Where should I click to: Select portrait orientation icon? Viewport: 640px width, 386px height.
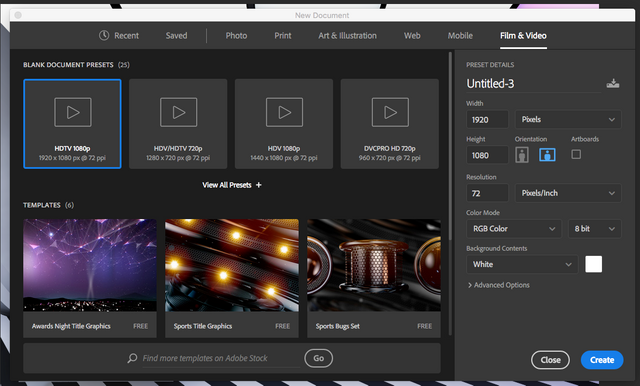click(522, 155)
